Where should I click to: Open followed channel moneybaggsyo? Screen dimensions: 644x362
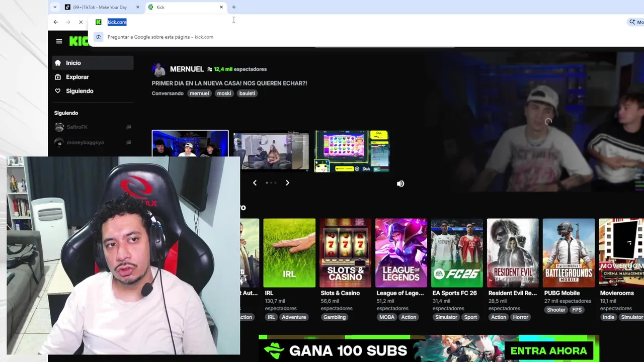pyautogui.click(x=93, y=142)
